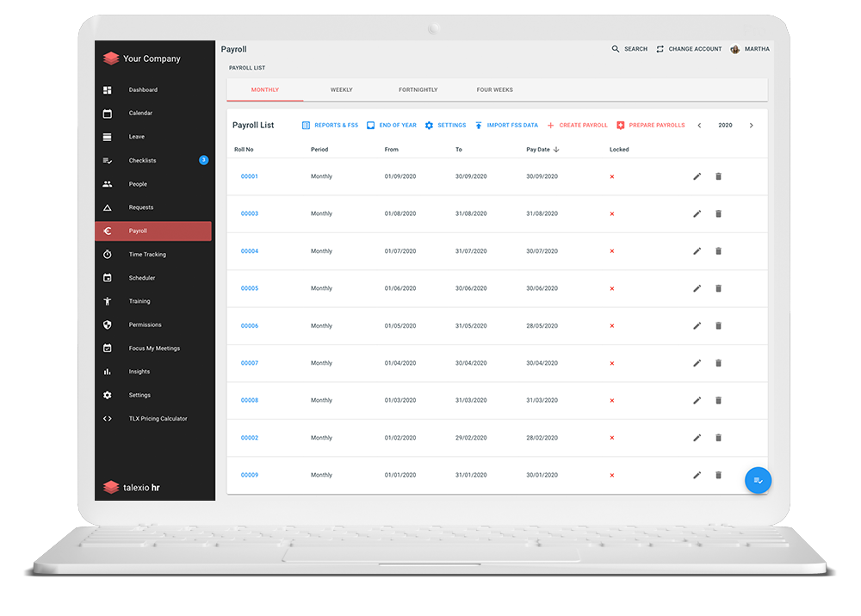Click the Checklists notification badge
This screenshot has width=861, height=616.
point(204,160)
